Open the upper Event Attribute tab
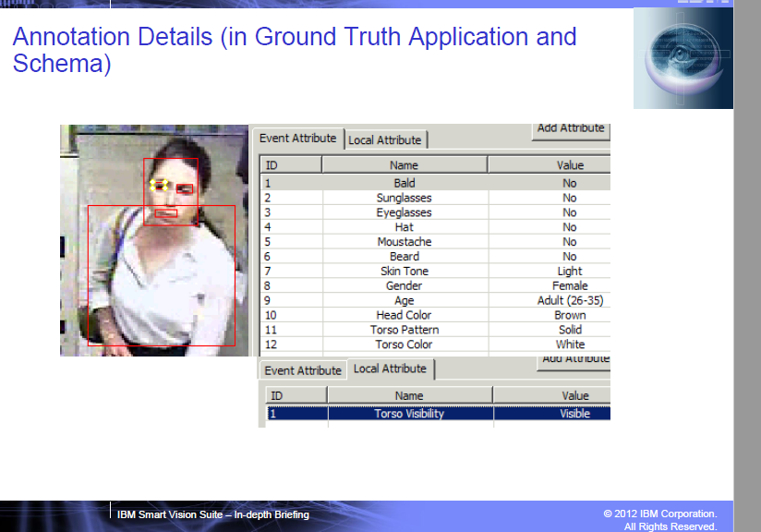Viewport: 761px width, 532px height. [297, 139]
